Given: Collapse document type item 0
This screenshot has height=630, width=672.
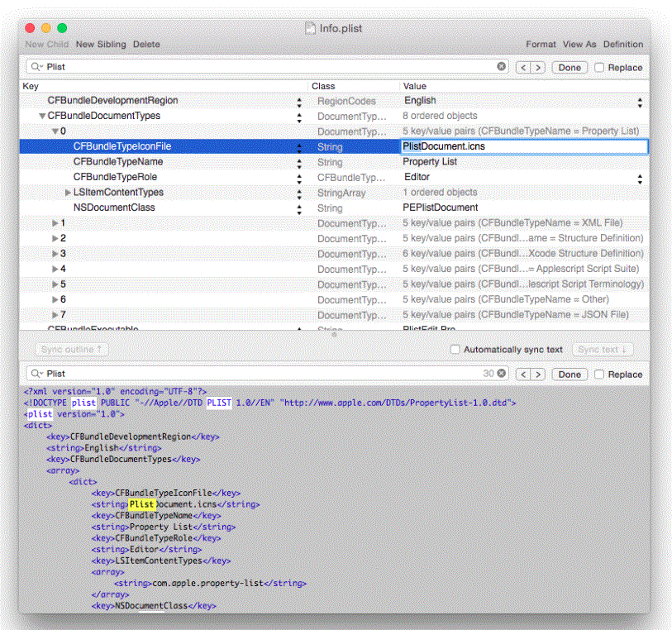Looking at the screenshot, I should click(55, 131).
